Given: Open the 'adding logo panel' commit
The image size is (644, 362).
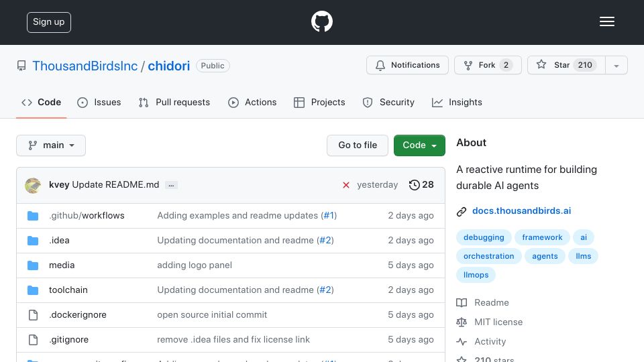Looking at the screenshot, I should click(x=195, y=265).
